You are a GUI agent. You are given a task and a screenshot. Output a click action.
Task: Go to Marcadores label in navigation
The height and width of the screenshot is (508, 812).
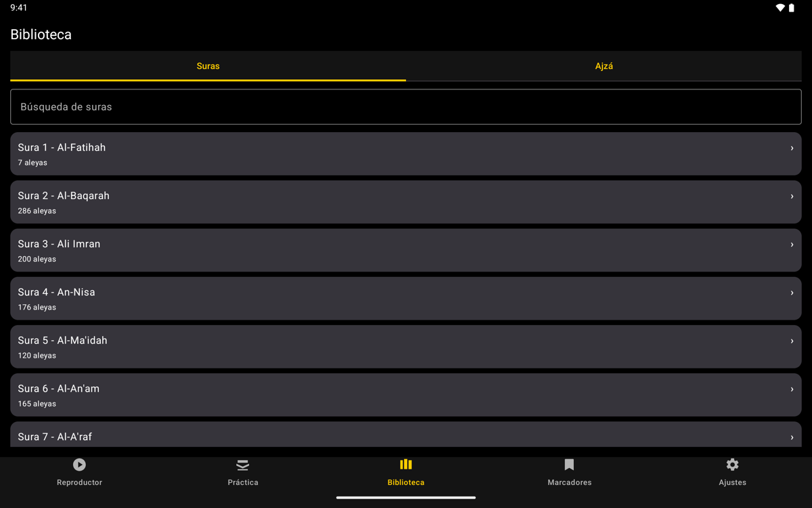(x=569, y=482)
